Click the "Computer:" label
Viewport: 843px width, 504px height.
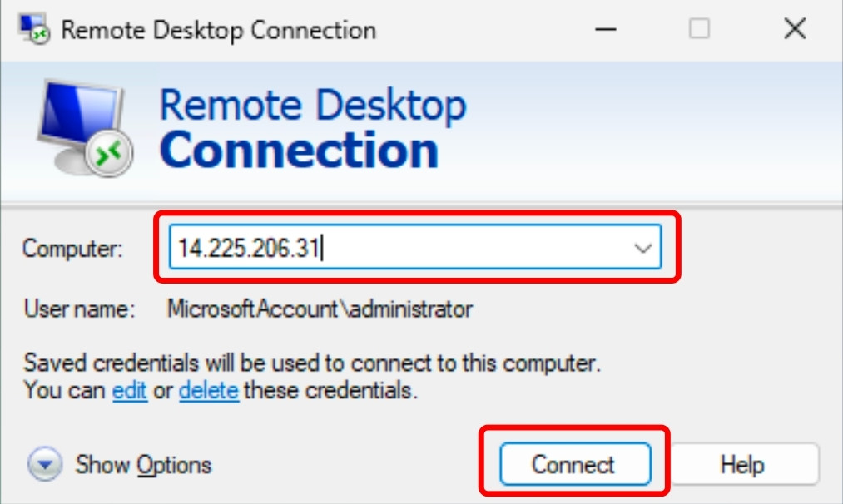pos(72,248)
